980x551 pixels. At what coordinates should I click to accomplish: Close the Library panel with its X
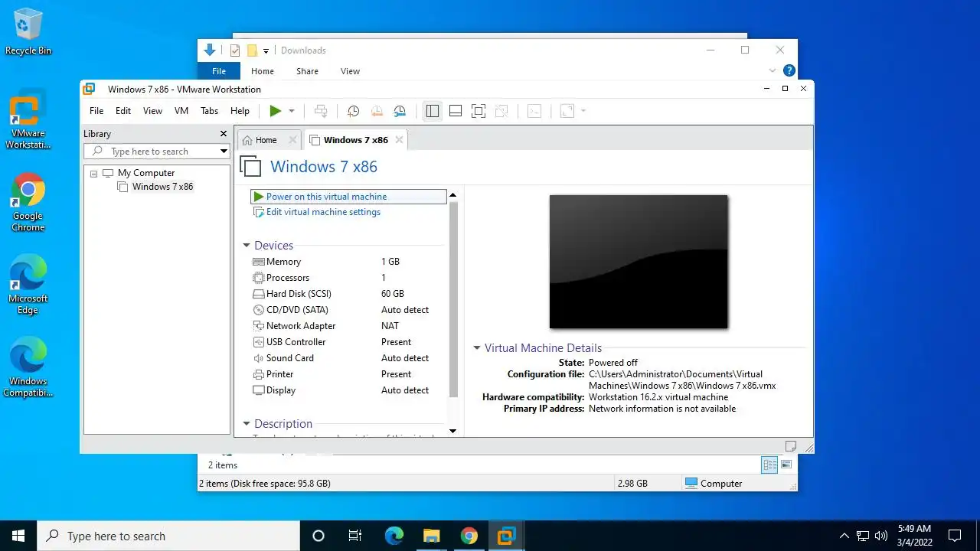[x=224, y=133]
